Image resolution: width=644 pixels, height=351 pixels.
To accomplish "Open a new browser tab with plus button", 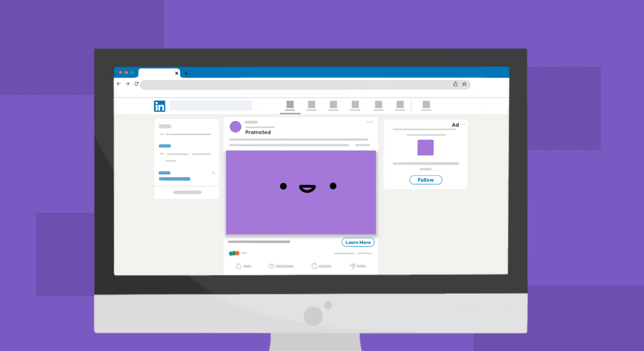I will point(186,73).
